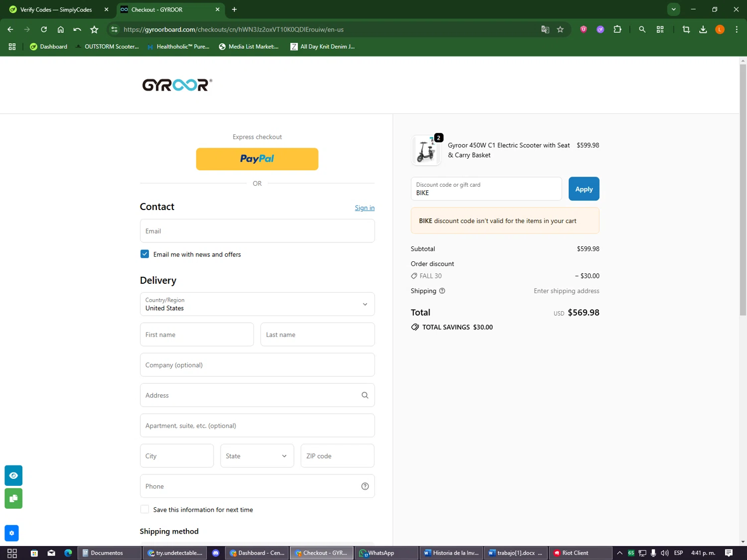Apply the BIKE discount code
The image size is (747, 560).
(x=584, y=189)
